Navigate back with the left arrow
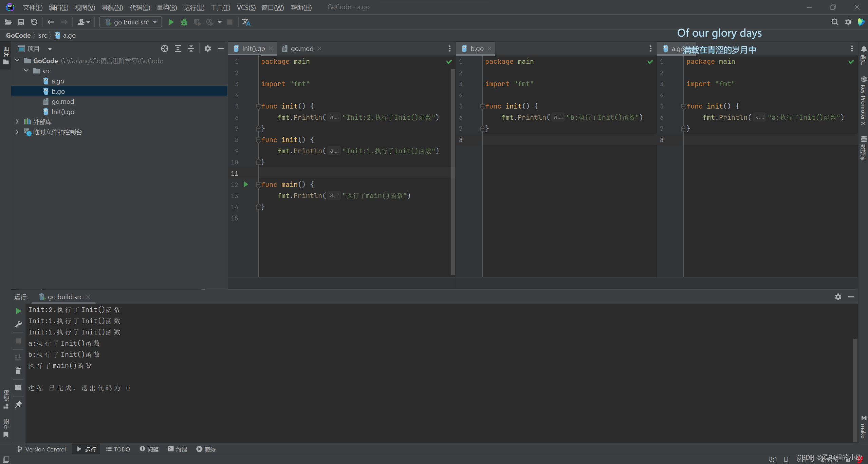868x464 pixels. click(x=51, y=22)
